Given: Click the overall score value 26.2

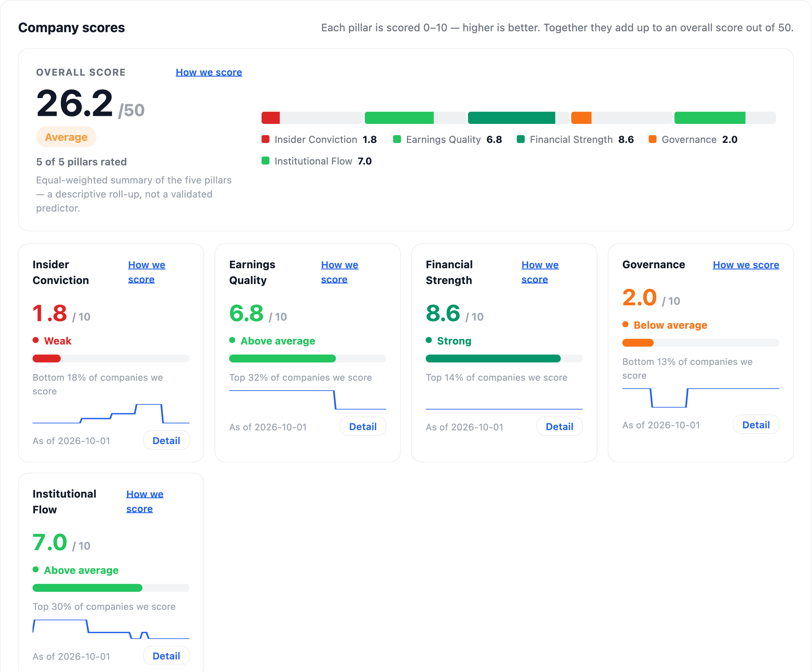Looking at the screenshot, I should pyautogui.click(x=74, y=103).
